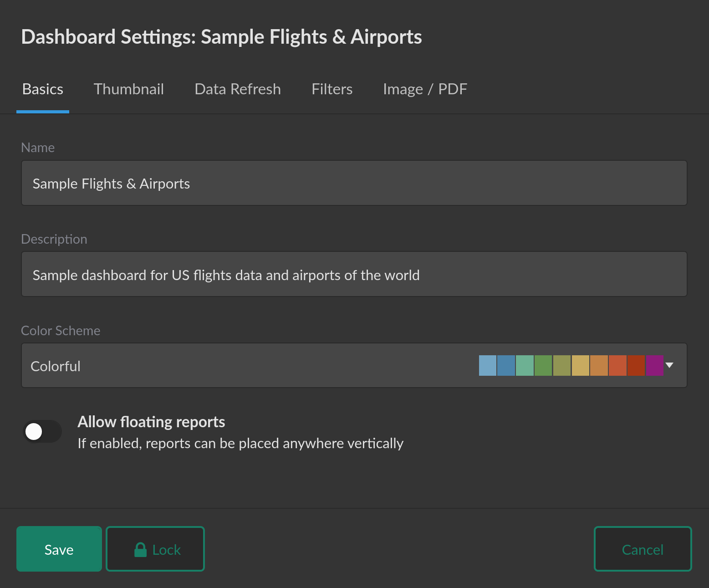The width and height of the screenshot is (709, 588).
Task: Click the Lock button
Action: point(155,549)
